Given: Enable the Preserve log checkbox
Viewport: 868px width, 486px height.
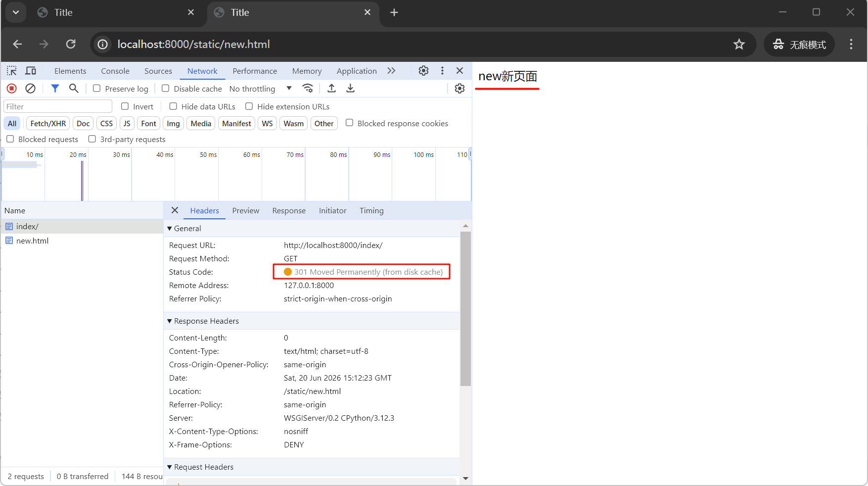Looking at the screenshot, I should [97, 88].
